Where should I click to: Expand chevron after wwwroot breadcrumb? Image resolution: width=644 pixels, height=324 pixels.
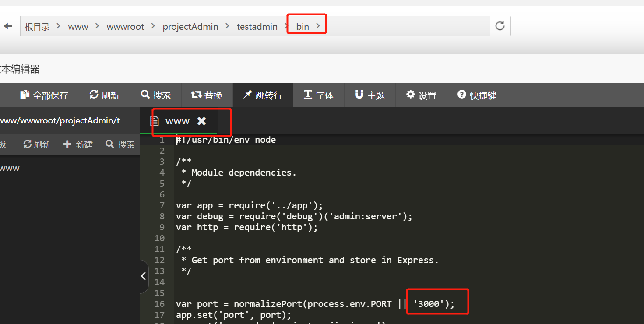(153, 26)
